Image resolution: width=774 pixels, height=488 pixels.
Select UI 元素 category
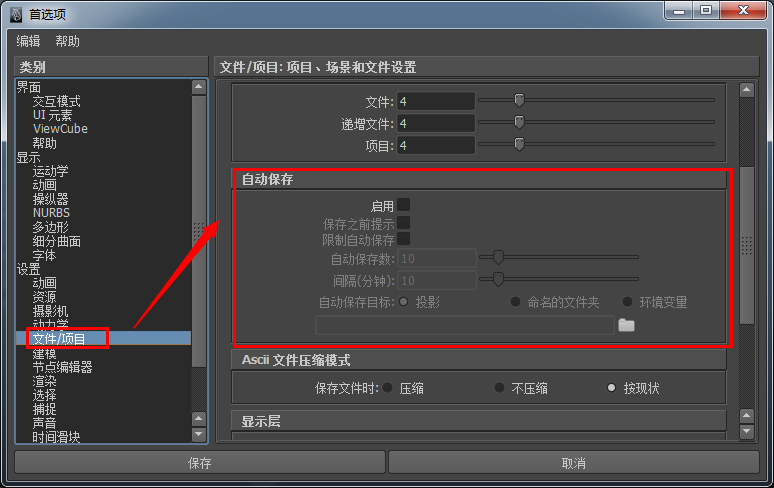[52, 115]
